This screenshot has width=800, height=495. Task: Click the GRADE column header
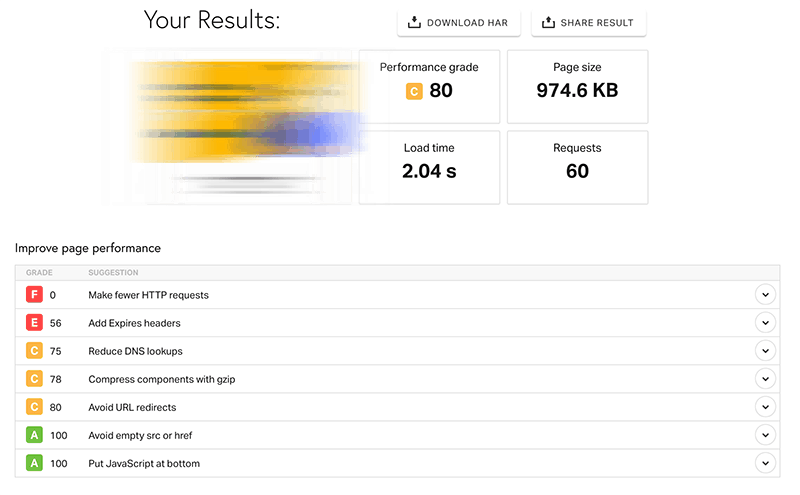point(39,273)
